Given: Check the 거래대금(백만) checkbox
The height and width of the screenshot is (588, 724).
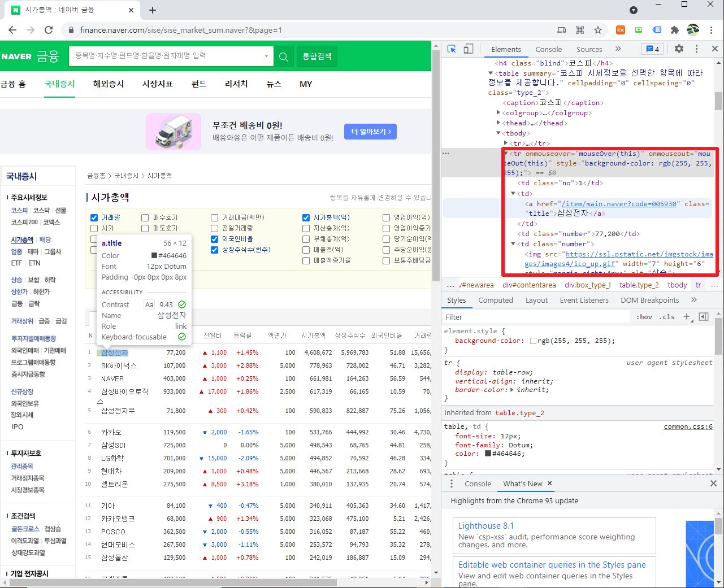Looking at the screenshot, I should click(x=215, y=217).
